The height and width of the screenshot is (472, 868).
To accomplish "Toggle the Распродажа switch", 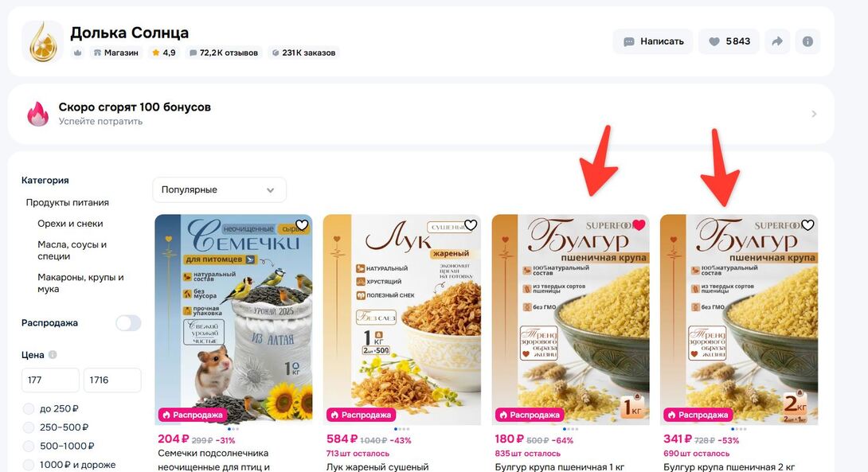I will coord(128,323).
